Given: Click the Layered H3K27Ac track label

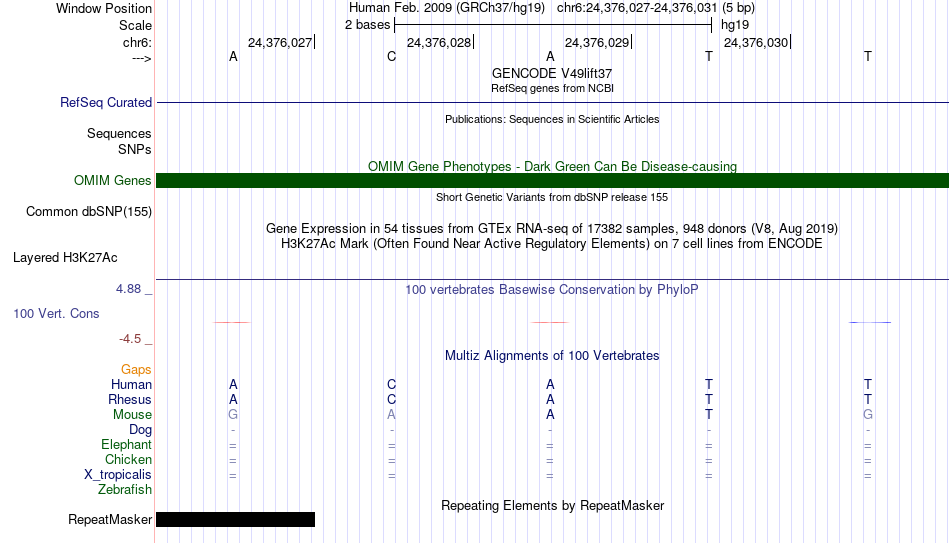Looking at the screenshot, I should click(65, 258).
